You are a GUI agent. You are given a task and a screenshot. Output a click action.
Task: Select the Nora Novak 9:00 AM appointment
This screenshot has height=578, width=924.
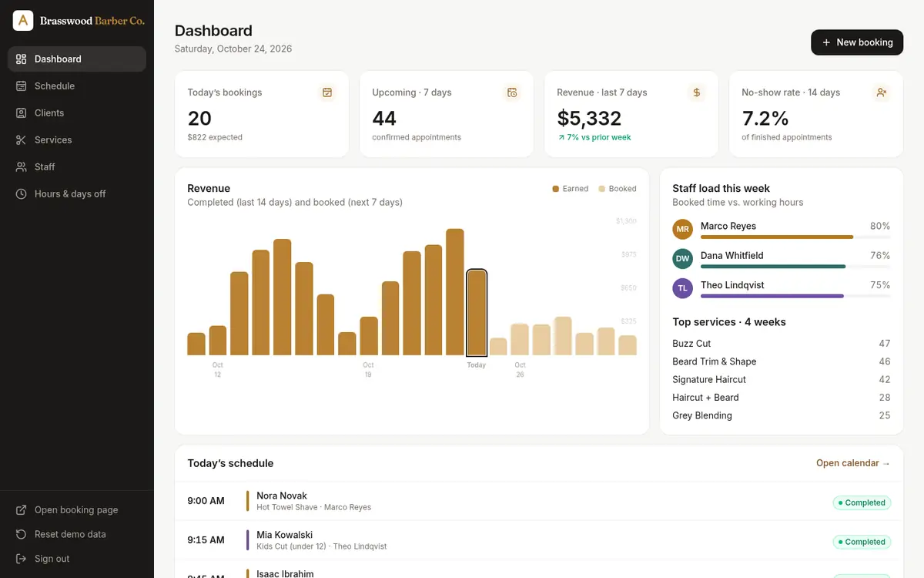pos(539,502)
